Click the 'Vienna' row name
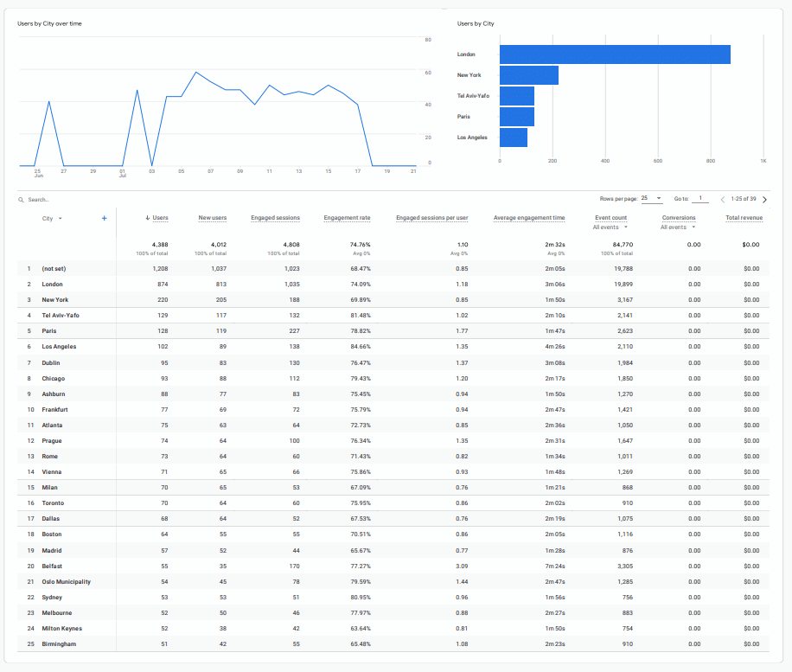 pyautogui.click(x=52, y=472)
